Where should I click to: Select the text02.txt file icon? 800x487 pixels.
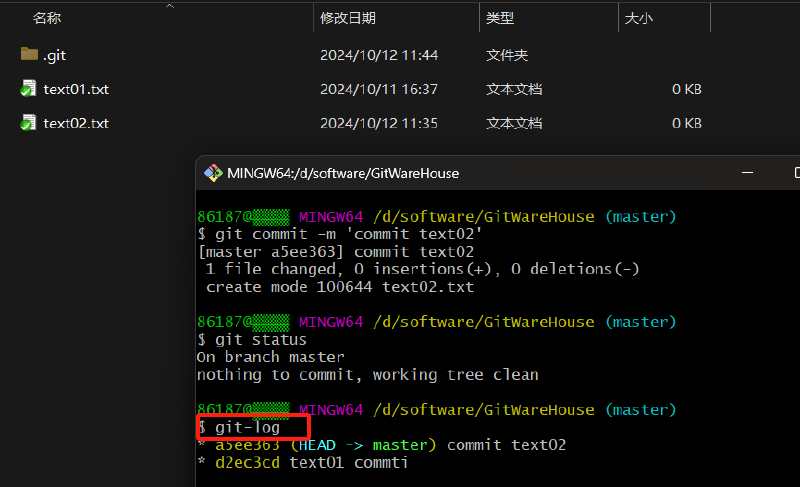coord(29,123)
